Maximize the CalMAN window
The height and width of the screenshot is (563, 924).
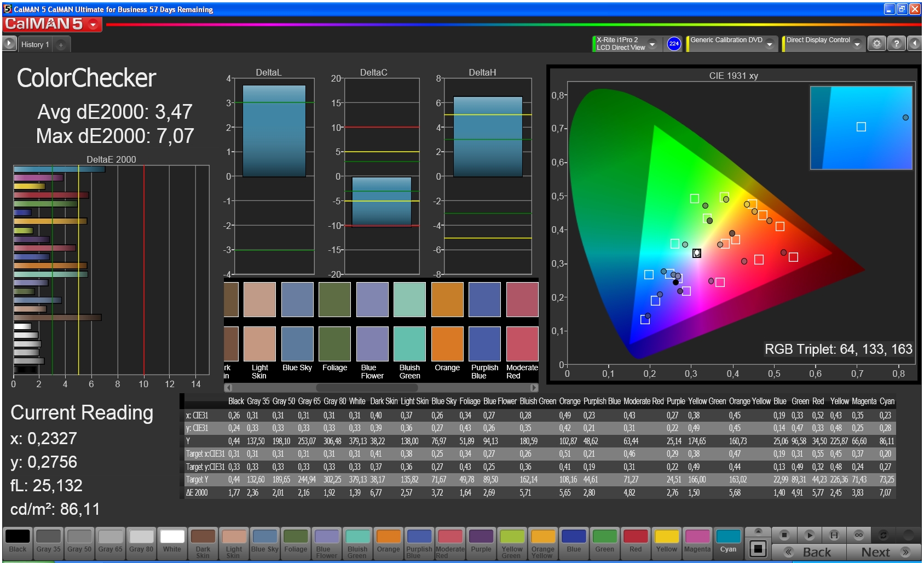point(902,9)
